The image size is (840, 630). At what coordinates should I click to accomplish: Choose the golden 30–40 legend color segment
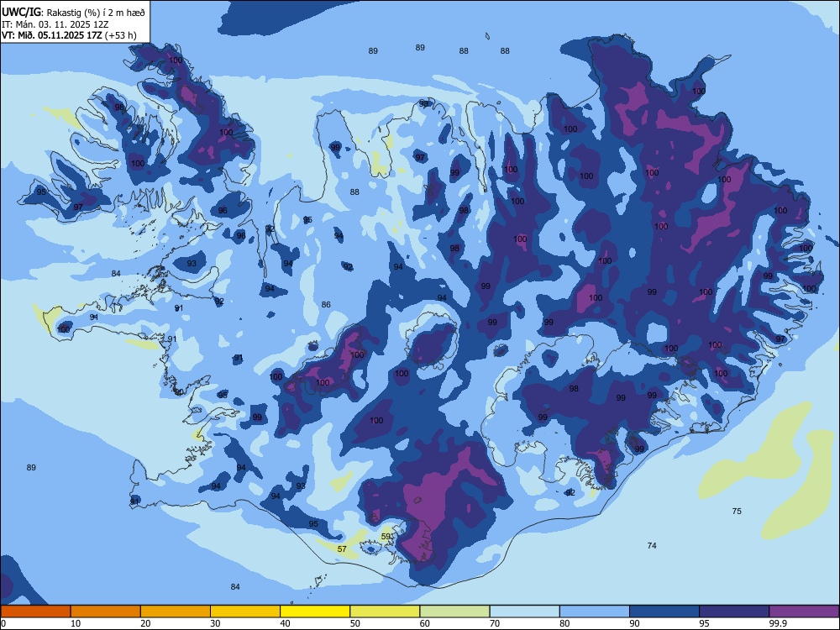[x=245, y=612]
